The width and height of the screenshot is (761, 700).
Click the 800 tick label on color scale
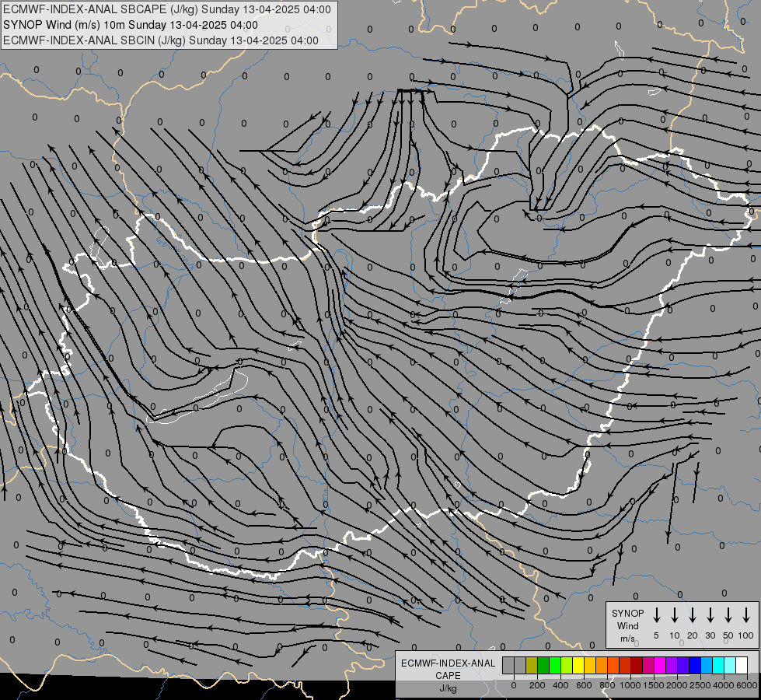point(607,685)
